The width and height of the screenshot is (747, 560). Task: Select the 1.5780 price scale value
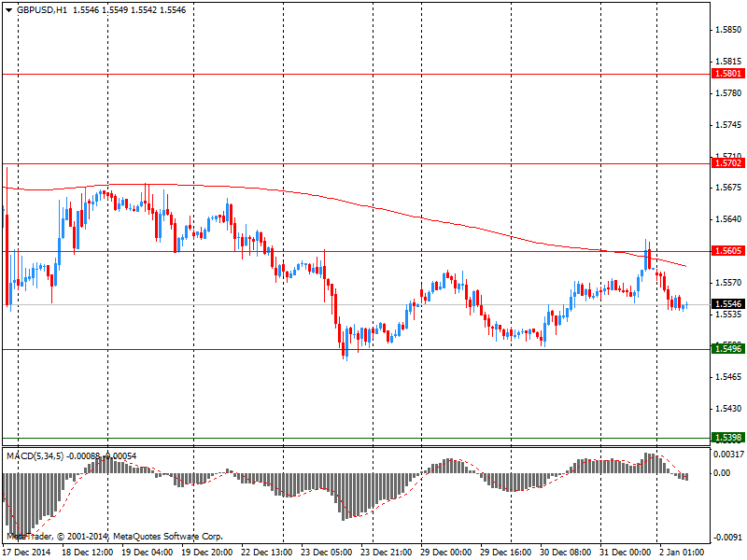point(728,92)
